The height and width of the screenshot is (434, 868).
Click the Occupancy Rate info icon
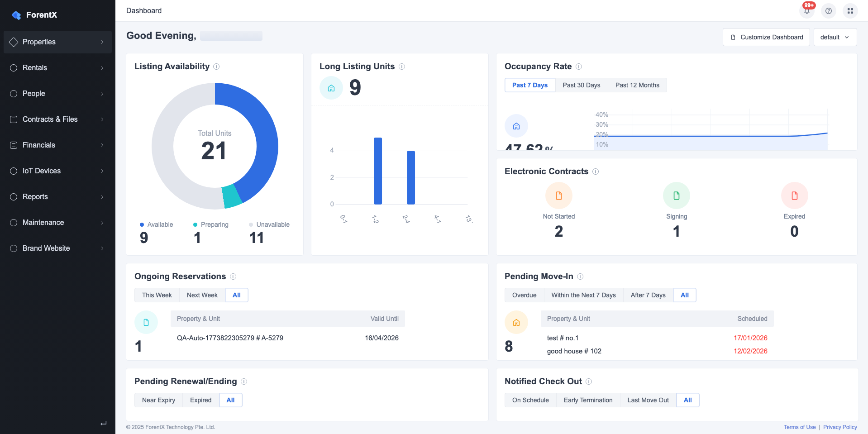tap(578, 67)
